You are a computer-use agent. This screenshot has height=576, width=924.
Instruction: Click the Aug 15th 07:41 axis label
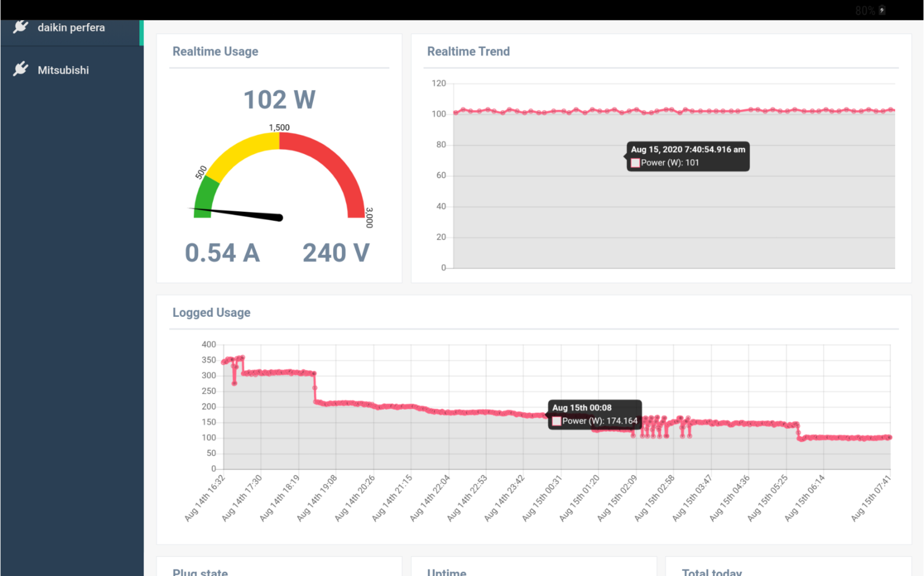871,499
